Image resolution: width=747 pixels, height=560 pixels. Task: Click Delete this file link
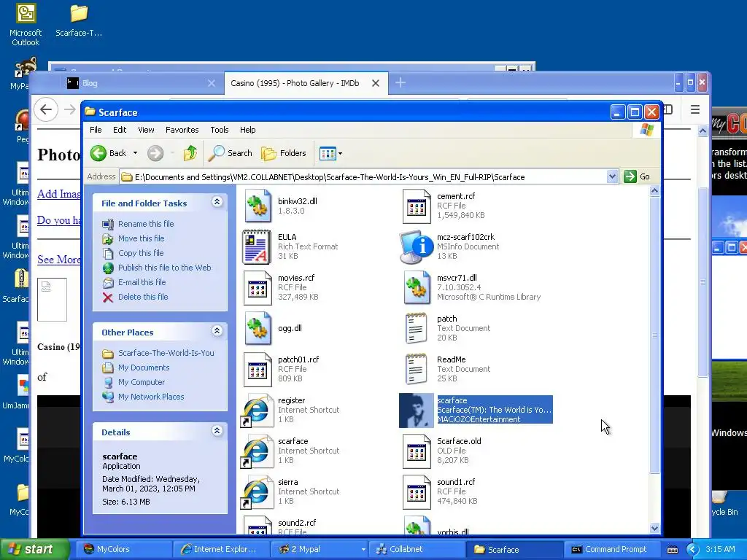(143, 297)
